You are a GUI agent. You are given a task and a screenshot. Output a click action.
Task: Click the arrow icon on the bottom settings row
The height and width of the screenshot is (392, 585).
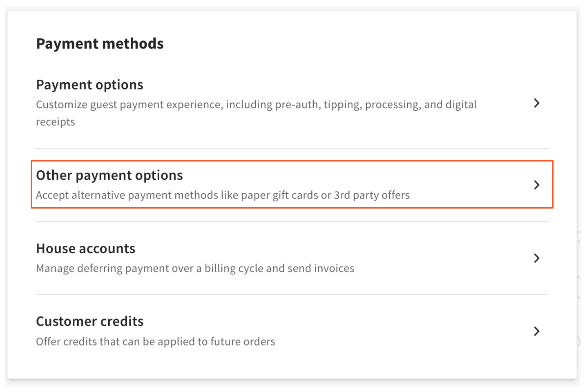[537, 332]
